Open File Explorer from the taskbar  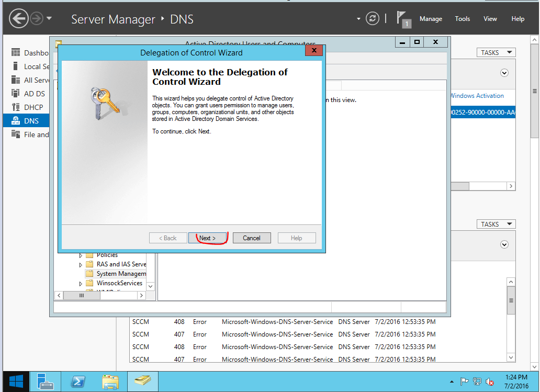click(x=110, y=382)
